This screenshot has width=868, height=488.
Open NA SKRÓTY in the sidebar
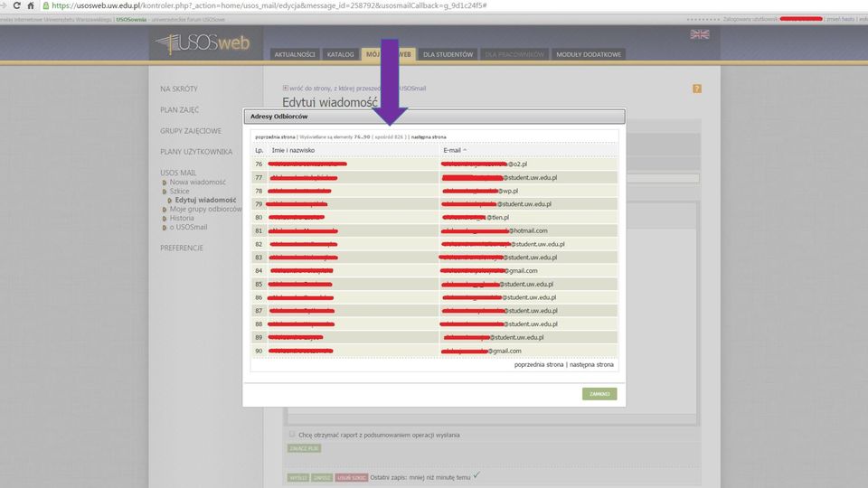pyautogui.click(x=179, y=89)
